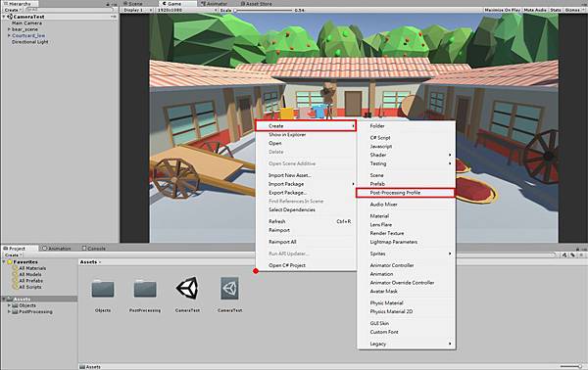The width and height of the screenshot is (588, 370).
Task: Select Directional Light in Hierarchy
Action: 30,42
